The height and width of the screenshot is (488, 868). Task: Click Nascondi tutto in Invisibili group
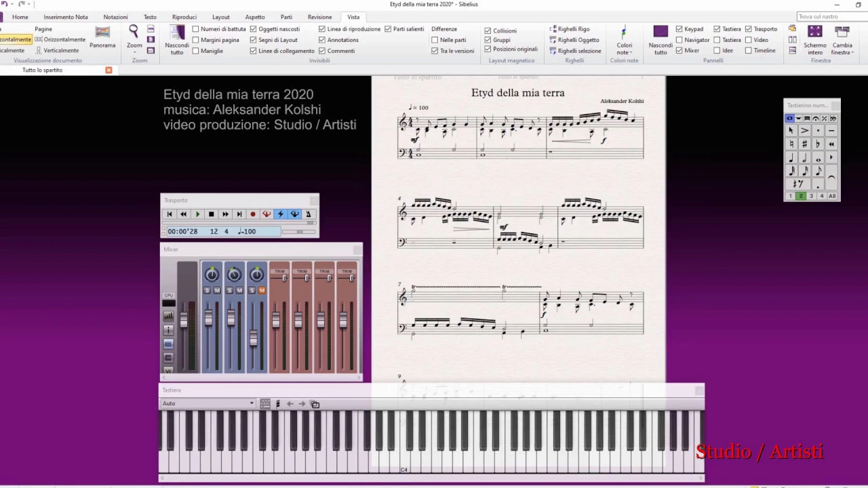(177, 40)
